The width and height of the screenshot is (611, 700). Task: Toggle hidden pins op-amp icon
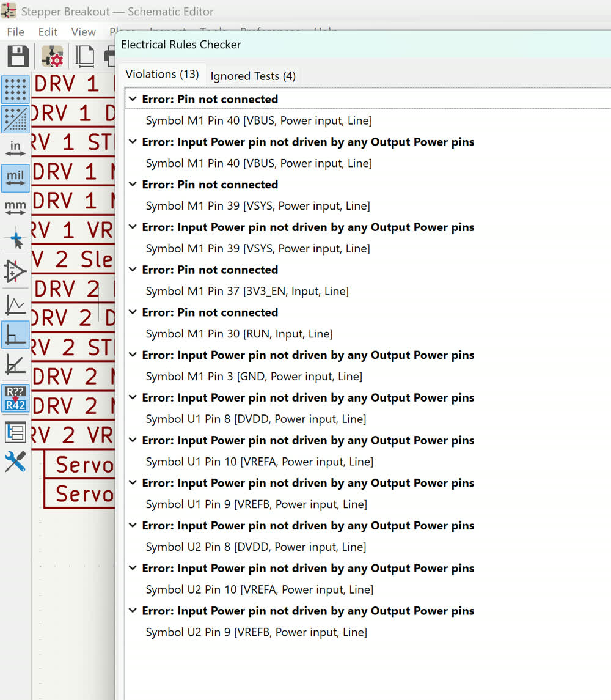[15, 271]
